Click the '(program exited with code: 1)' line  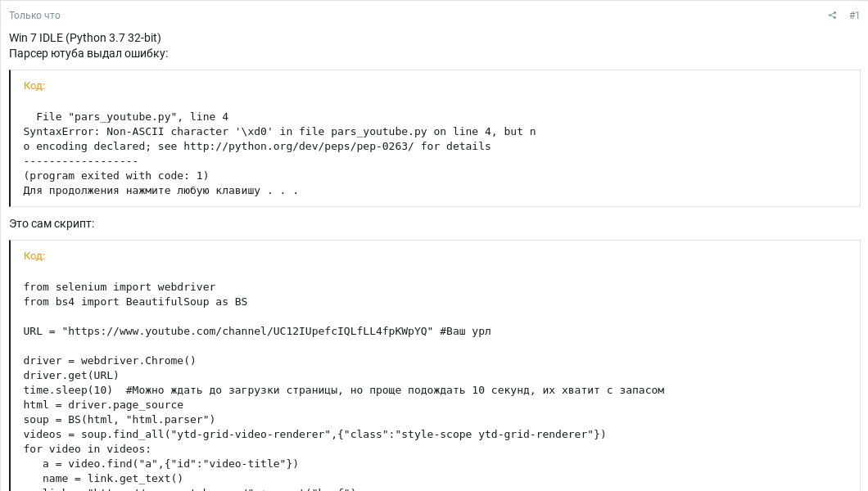pyautogui.click(x=115, y=176)
